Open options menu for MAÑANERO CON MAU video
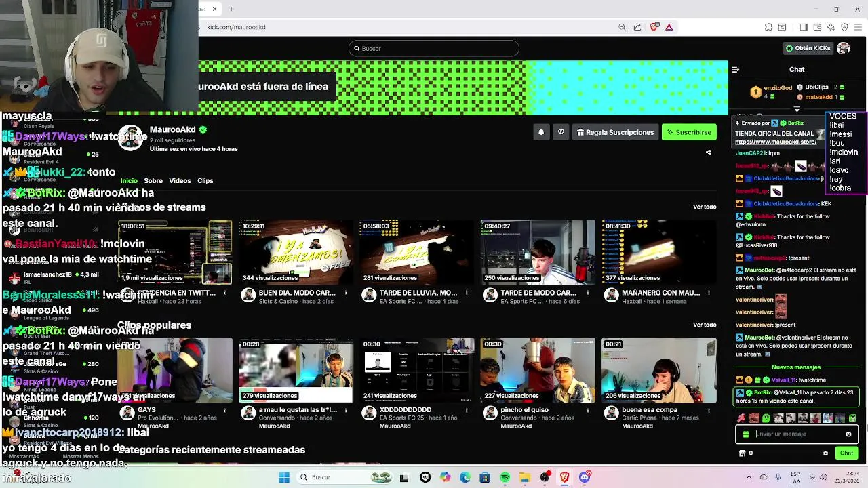868x488 pixels. pos(708,293)
